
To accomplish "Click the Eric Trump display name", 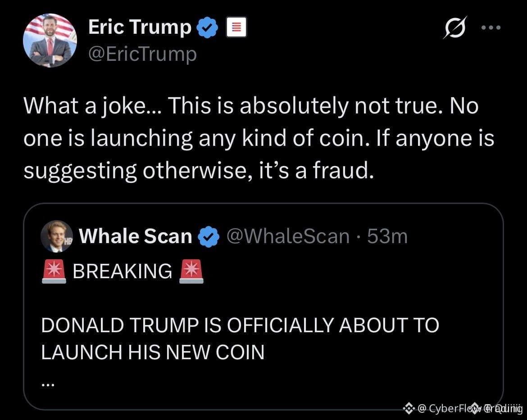I will pyautogui.click(x=140, y=27).
